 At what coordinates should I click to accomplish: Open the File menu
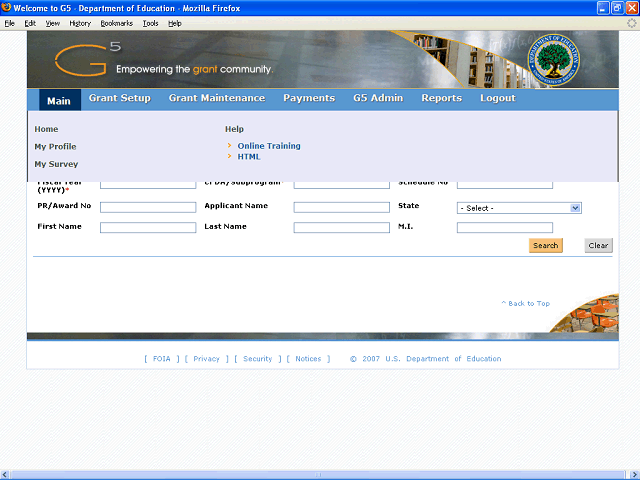[10, 23]
